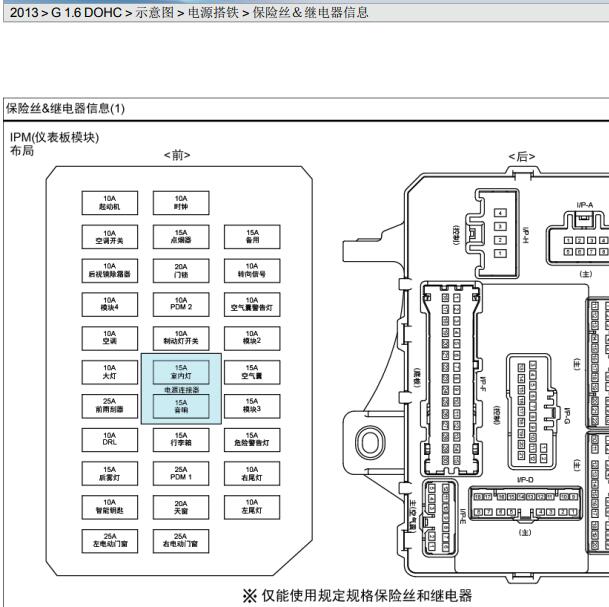
Task: Go to the 示意图 breadcrumb
Action: point(154,13)
